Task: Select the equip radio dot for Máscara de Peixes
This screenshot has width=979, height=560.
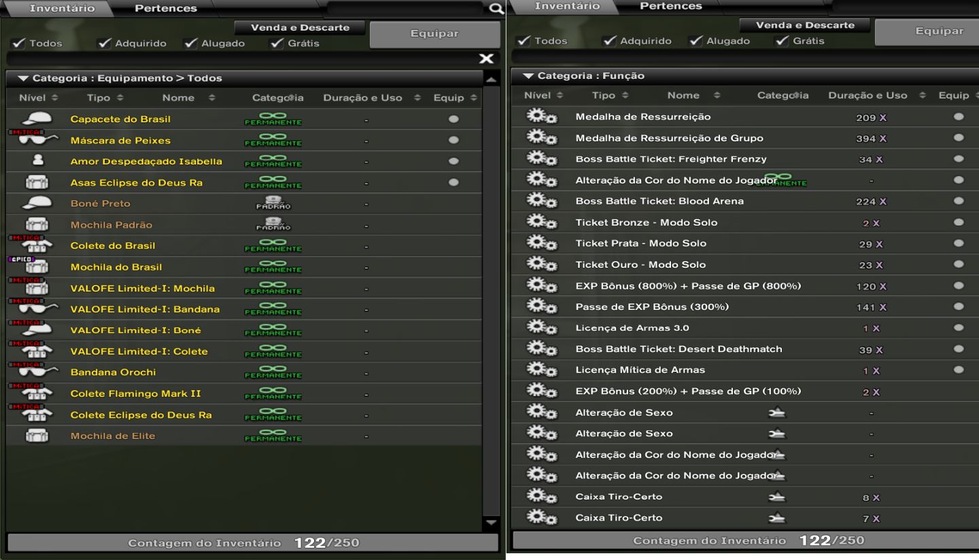Action: coord(453,140)
